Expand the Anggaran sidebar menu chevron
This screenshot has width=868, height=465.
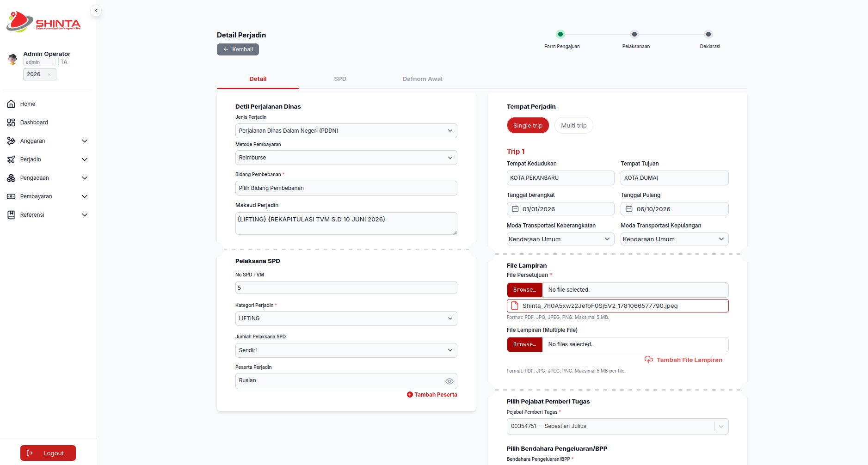85,141
